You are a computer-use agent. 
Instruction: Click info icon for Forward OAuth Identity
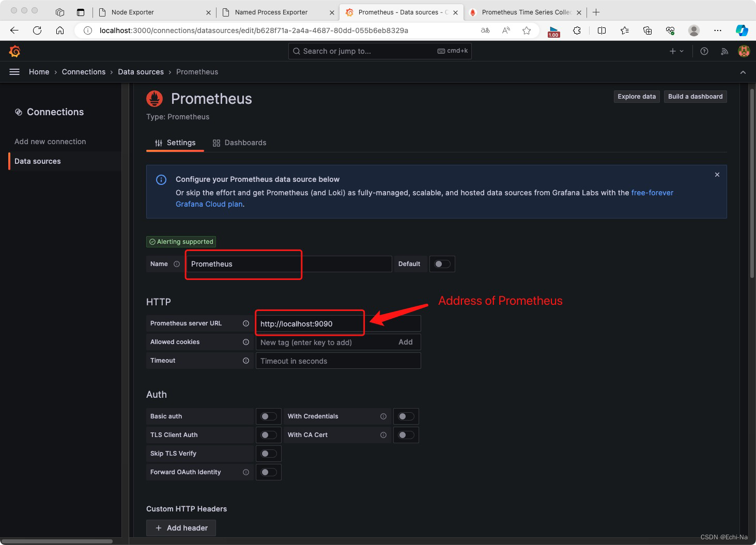click(x=246, y=472)
